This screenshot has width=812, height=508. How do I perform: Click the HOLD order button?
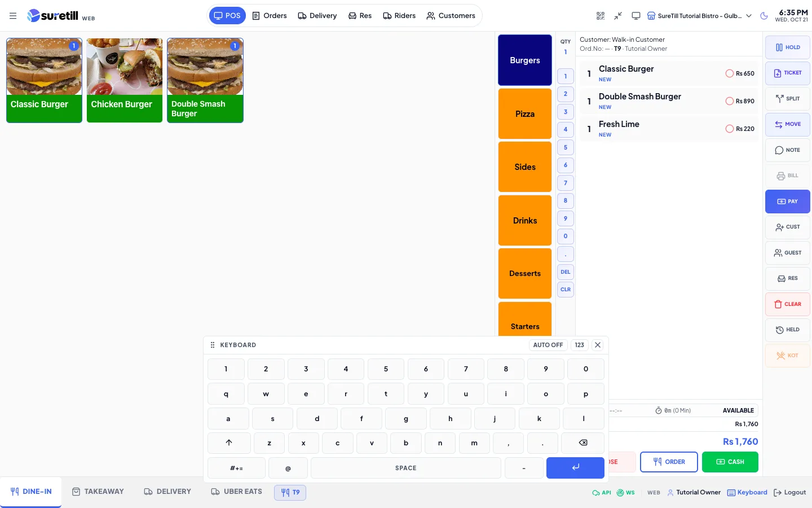click(788, 47)
